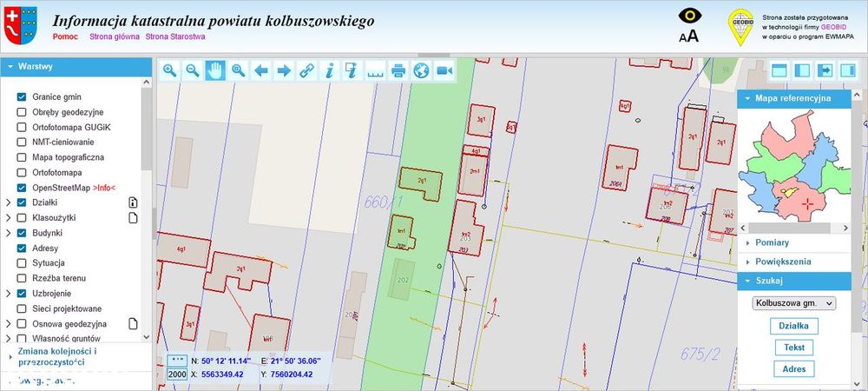Expand Zmiana kolejności i przezroczystości section

[x=76, y=356]
